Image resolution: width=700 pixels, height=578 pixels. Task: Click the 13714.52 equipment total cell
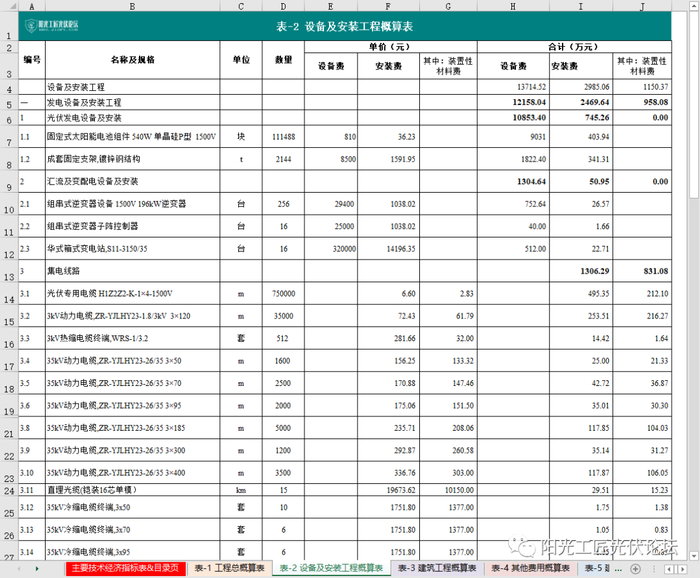click(x=513, y=87)
